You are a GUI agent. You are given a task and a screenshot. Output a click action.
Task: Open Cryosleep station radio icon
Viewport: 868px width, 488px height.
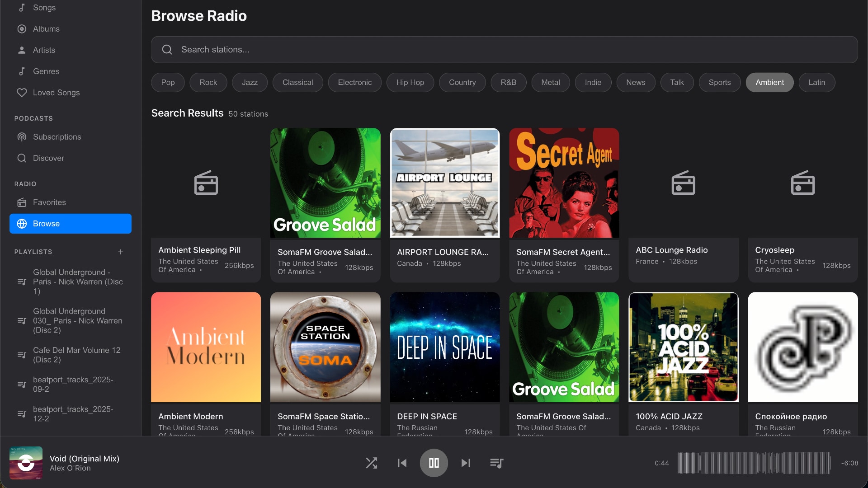(x=803, y=183)
